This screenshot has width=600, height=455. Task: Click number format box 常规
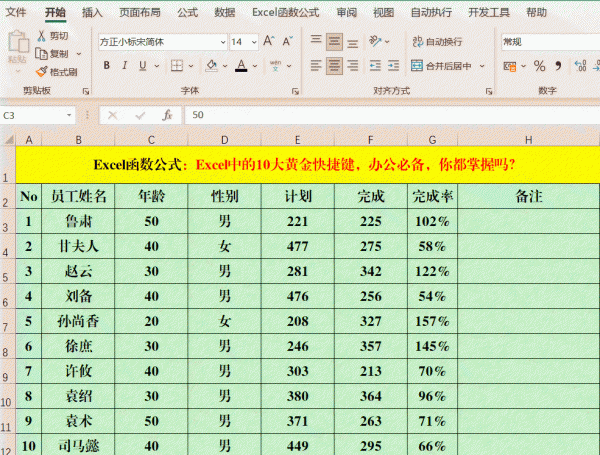[x=550, y=42]
